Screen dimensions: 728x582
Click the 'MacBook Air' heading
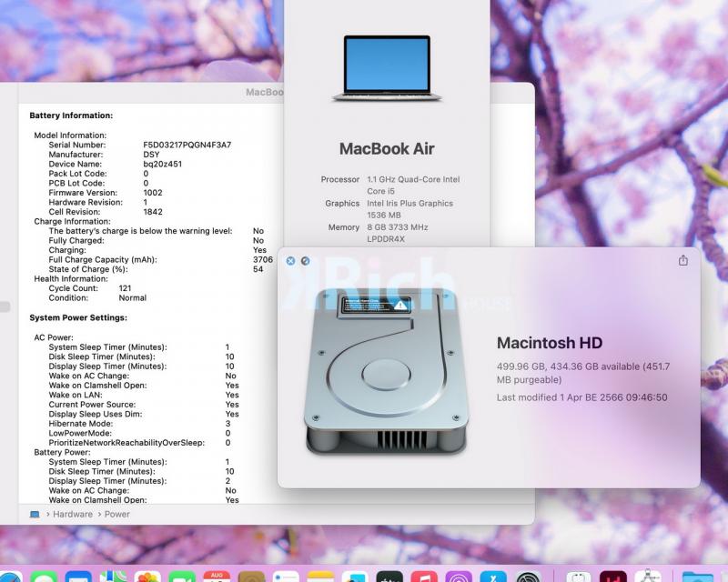click(387, 148)
